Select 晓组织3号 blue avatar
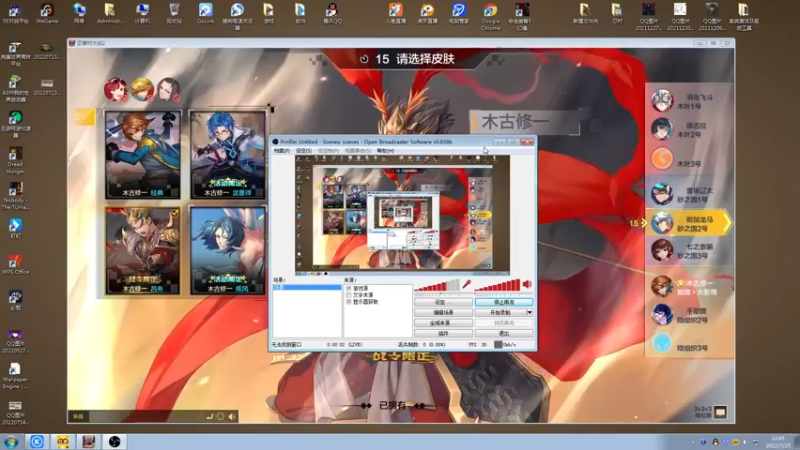This screenshot has width=800, height=450. pos(662,343)
